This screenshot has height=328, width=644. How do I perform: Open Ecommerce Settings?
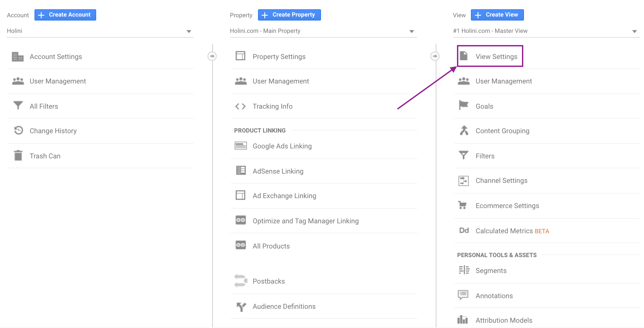[x=507, y=206]
